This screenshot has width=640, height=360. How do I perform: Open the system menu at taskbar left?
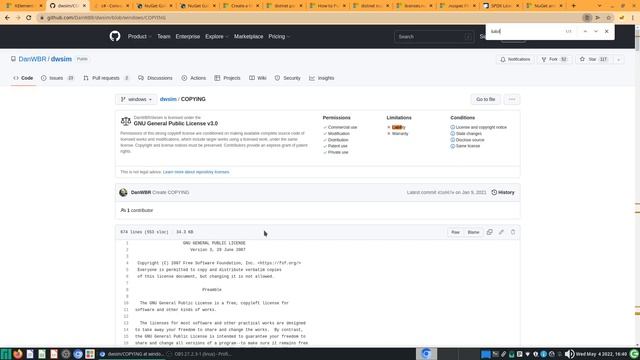point(5,354)
